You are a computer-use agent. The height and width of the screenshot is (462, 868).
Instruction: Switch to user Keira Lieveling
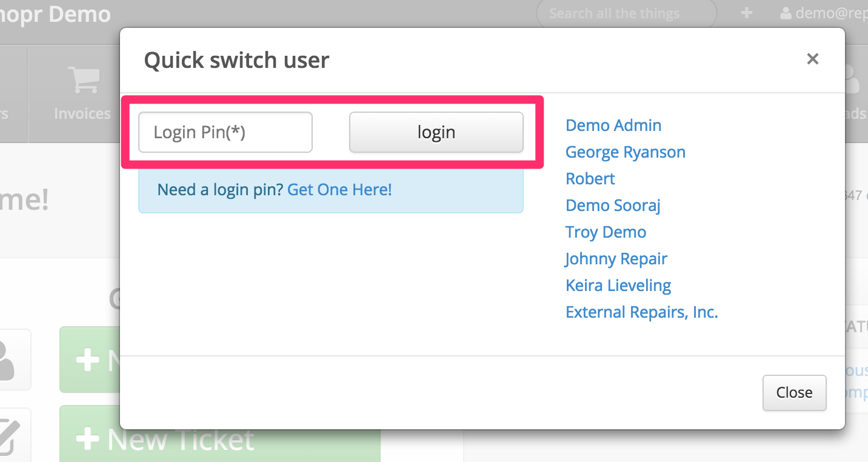tap(618, 286)
